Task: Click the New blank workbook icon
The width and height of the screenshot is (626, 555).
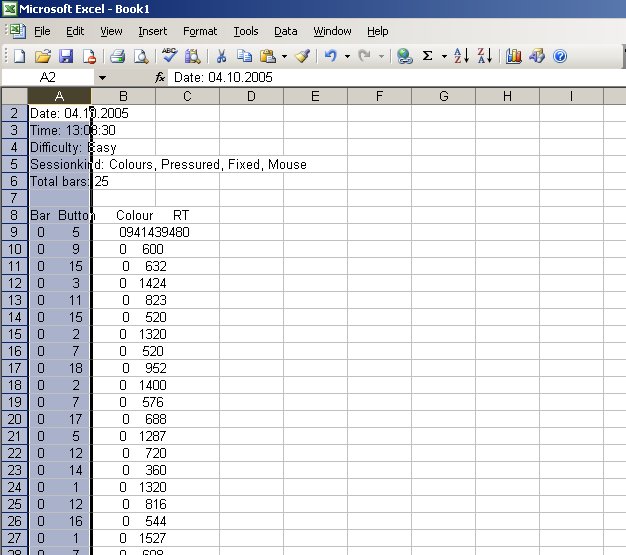Action: 19,56
